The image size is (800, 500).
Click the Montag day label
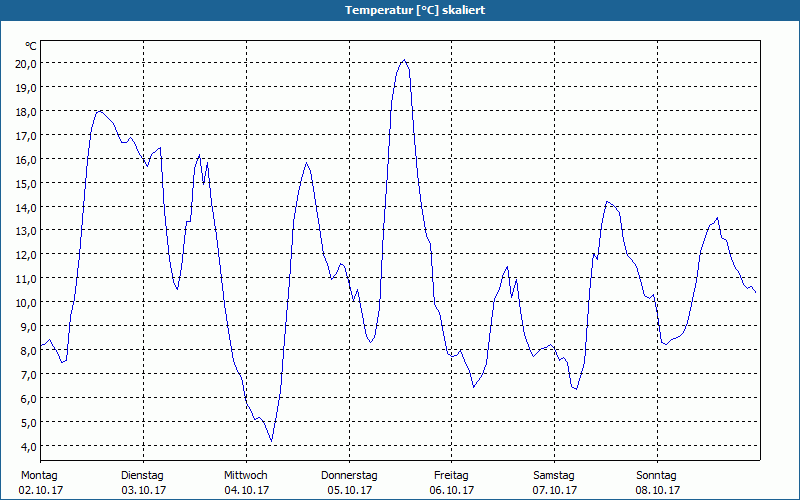click(x=39, y=476)
